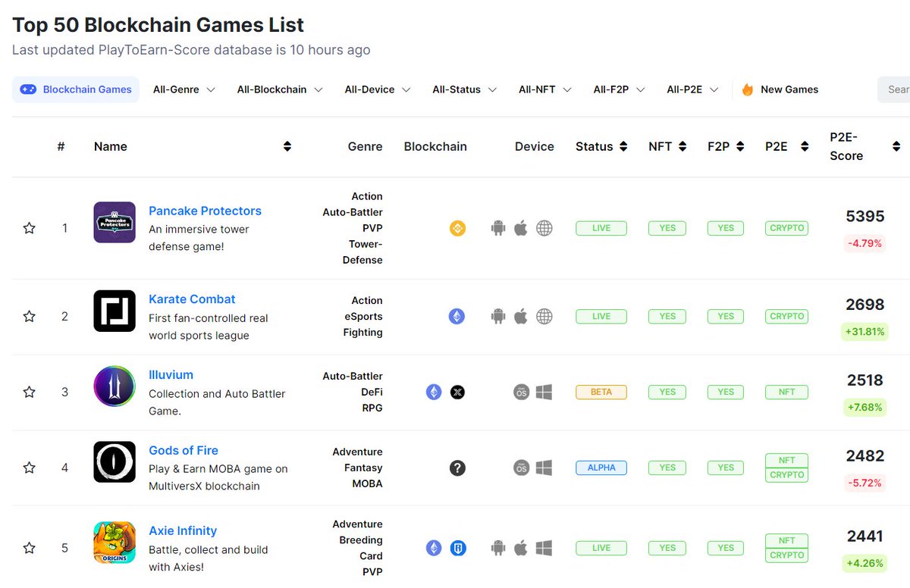Sort table by Name column arrows
This screenshot has height=588, width=910.
[x=287, y=147]
